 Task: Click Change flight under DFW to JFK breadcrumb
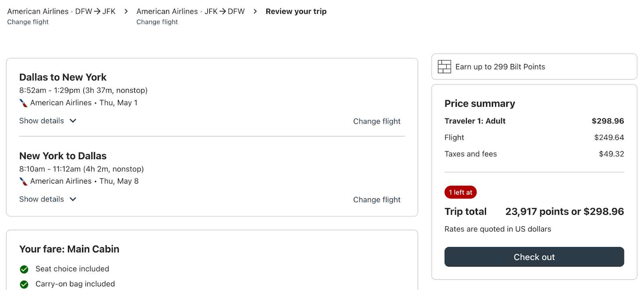coord(28,22)
